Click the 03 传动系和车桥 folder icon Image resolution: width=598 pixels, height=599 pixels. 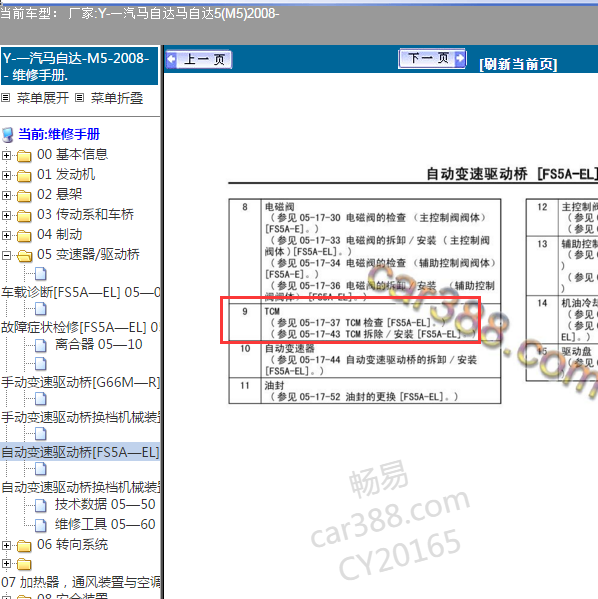(x=24, y=216)
